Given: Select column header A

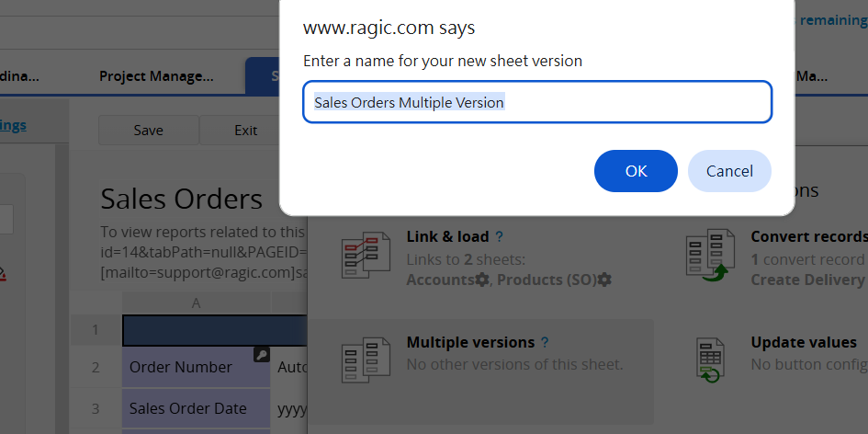Looking at the screenshot, I should tap(196, 303).
